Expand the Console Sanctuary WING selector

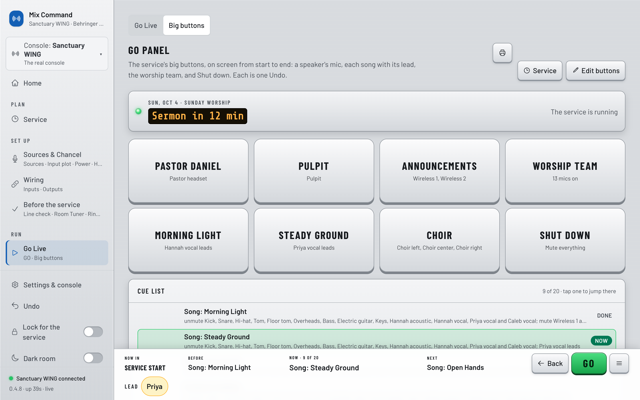click(57, 54)
